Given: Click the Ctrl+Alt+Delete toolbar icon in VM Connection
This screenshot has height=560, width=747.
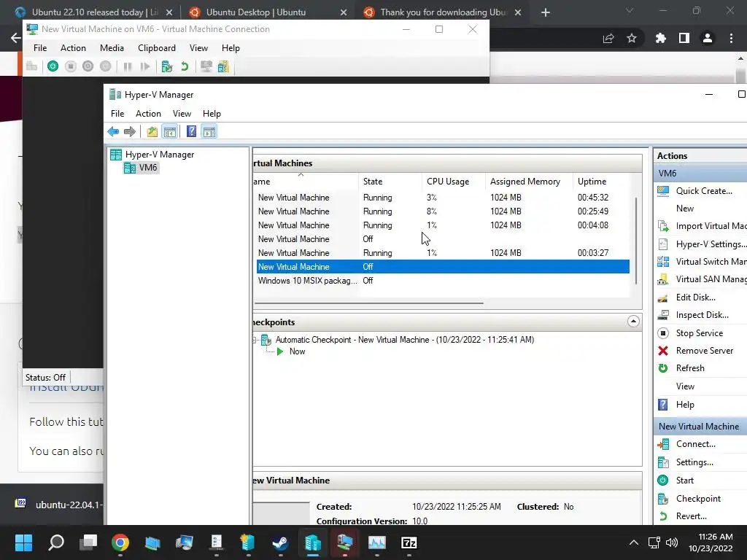Looking at the screenshot, I should click(31, 66).
